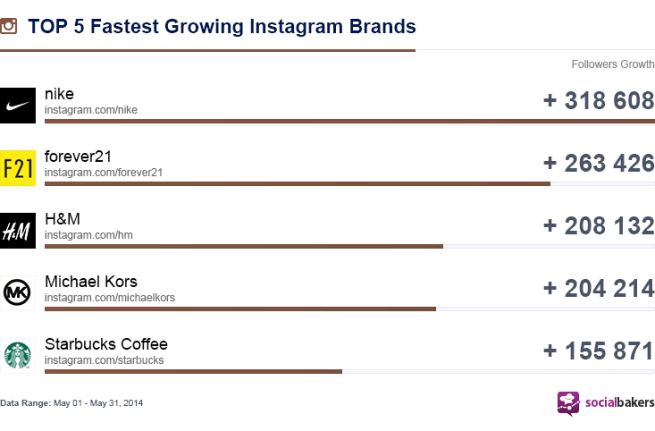
Task: Open the instagram.com/starbucks link
Action: (x=104, y=360)
